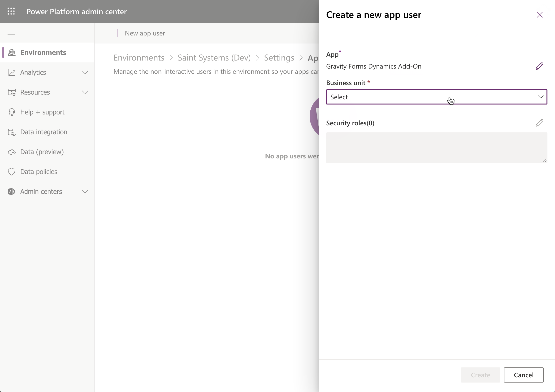The width and height of the screenshot is (555, 392).
Task: Click the Create a new app user heading
Action: (374, 15)
